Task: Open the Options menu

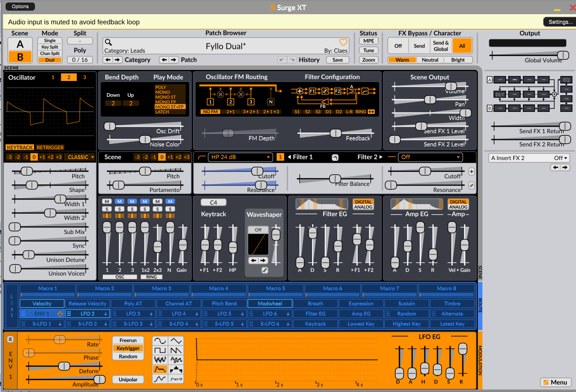Action: click(x=20, y=6)
